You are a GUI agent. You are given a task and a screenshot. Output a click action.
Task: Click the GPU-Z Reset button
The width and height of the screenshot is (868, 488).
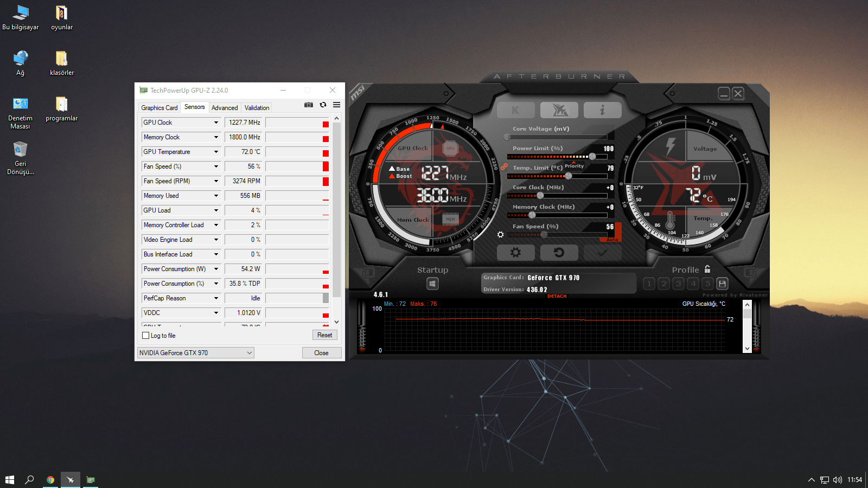325,335
